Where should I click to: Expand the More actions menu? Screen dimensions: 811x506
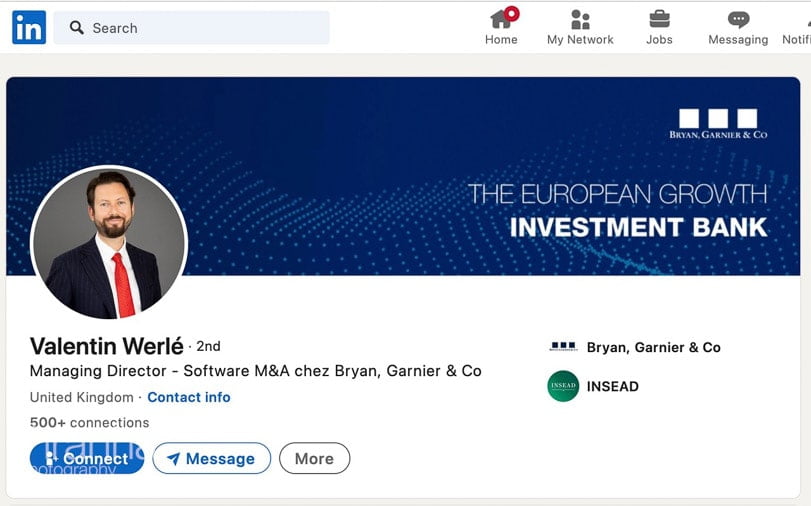pyautogui.click(x=314, y=459)
